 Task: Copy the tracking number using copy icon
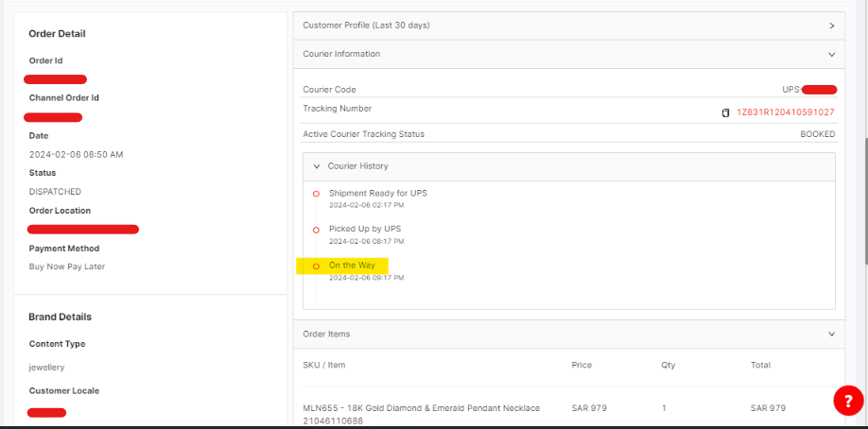(x=726, y=112)
